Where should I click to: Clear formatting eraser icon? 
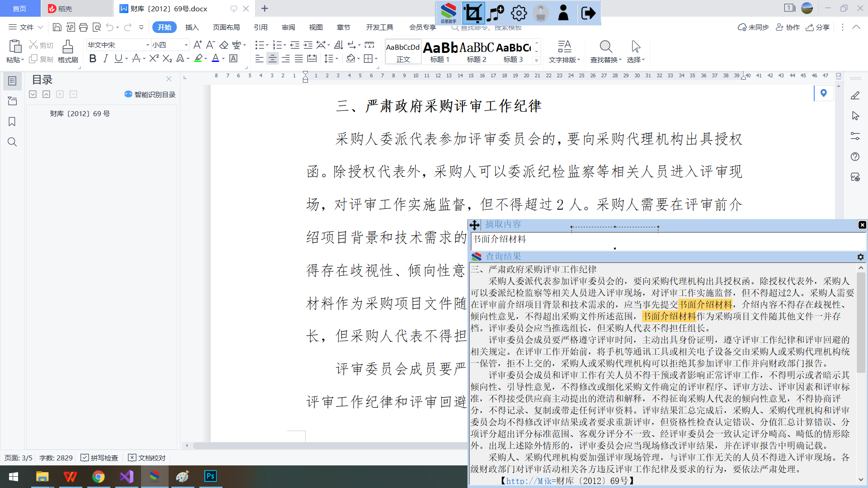pos(224,45)
